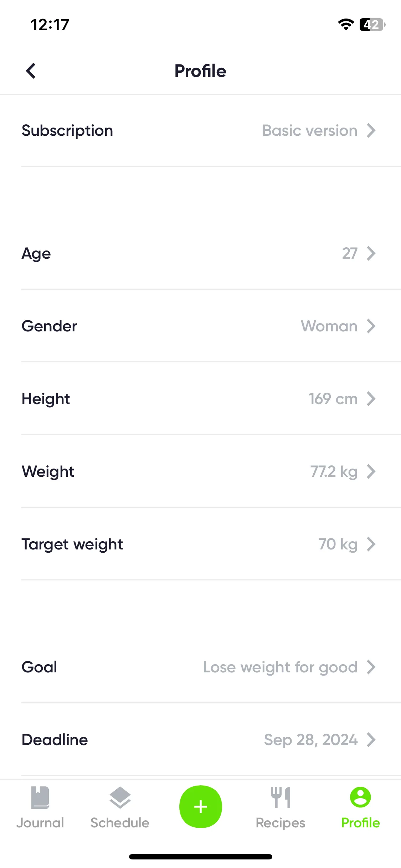The image size is (401, 868).
Task: Edit the 70 kg target weight value
Action: point(338,544)
